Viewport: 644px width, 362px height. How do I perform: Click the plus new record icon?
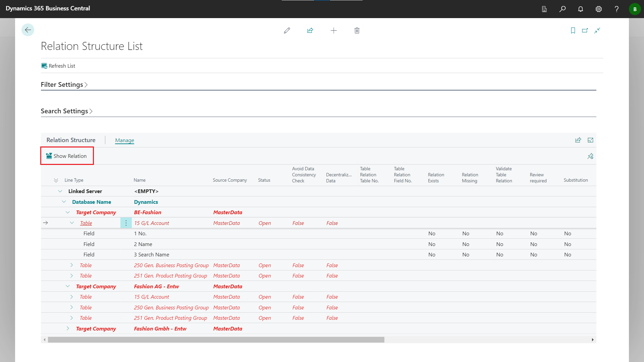pyautogui.click(x=334, y=31)
